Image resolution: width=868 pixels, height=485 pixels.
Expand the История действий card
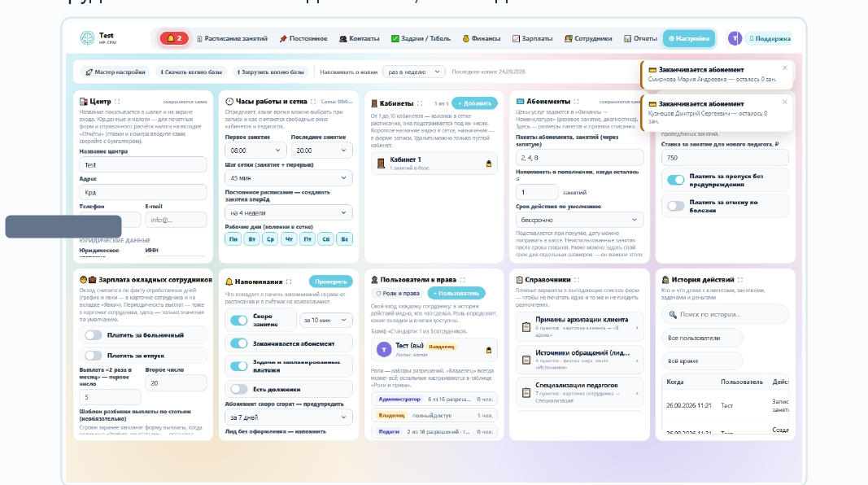pos(740,280)
